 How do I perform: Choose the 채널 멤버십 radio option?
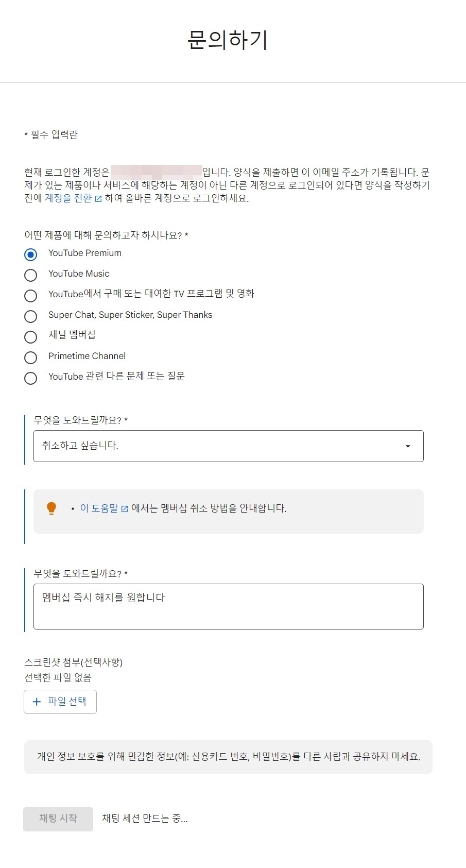31,337
